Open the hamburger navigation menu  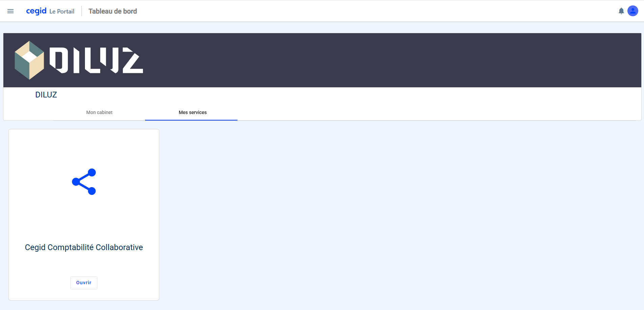[10, 11]
